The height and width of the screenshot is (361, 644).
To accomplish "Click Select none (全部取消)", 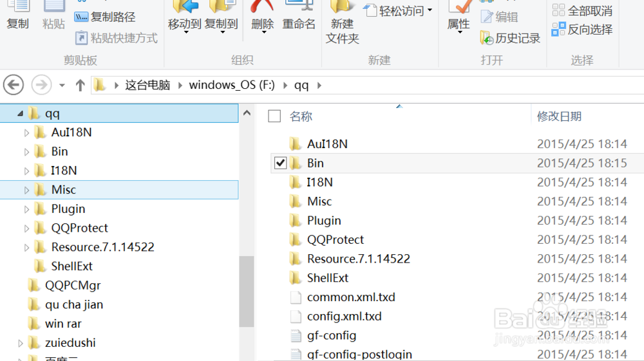I will click(582, 10).
